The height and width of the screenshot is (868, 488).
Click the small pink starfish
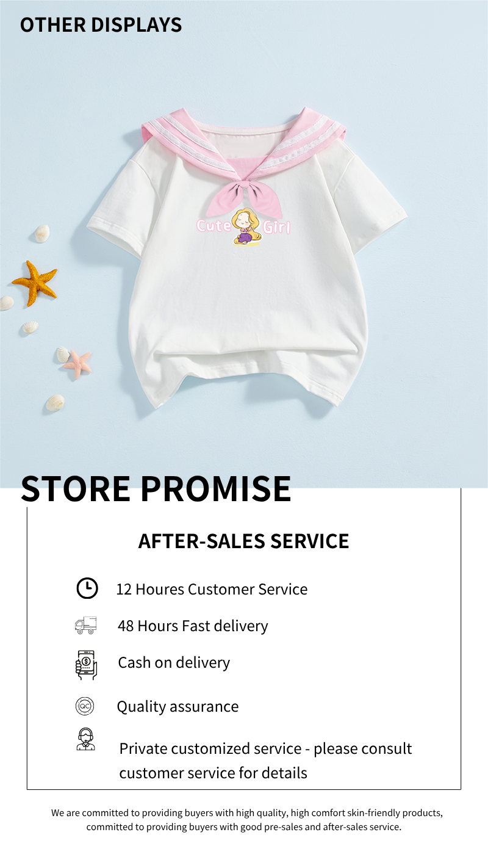pyautogui.click(x=78, y=362)
